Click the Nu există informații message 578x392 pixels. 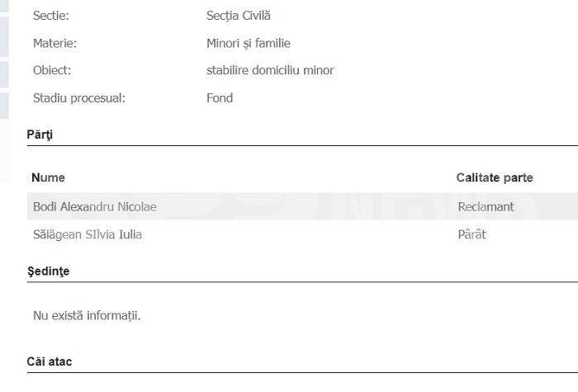(87, 315)
